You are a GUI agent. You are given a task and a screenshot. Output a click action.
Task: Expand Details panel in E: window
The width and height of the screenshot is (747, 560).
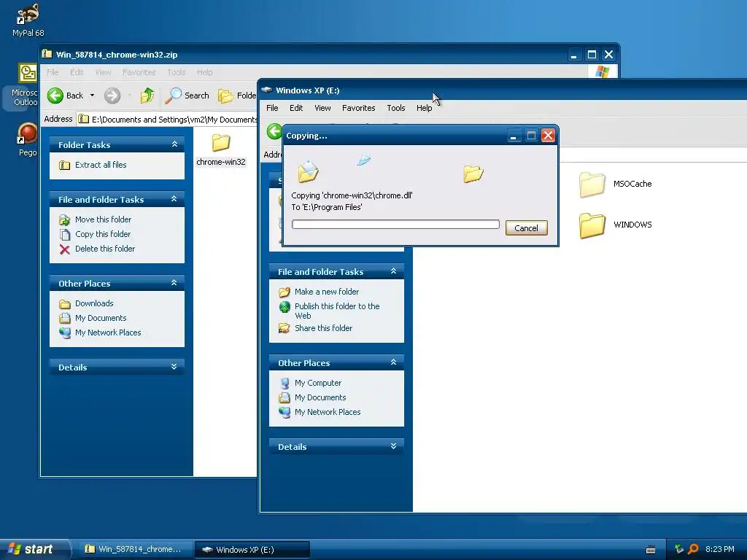coord(393,446)
